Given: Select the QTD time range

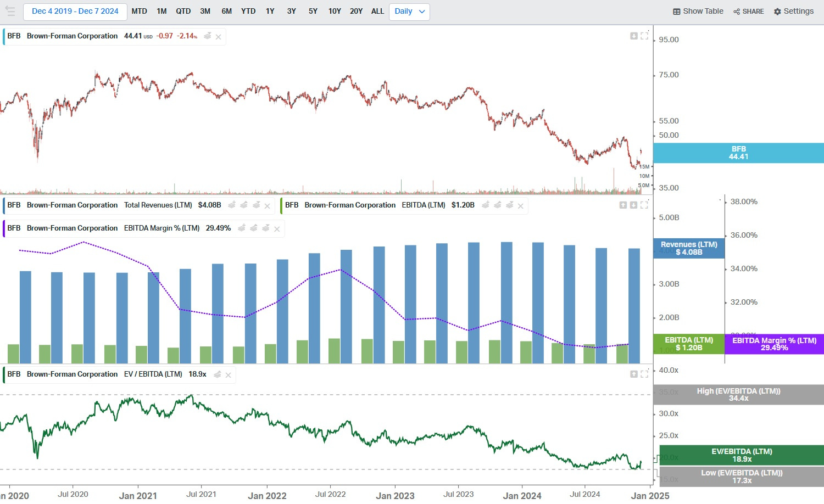Looking at the screenshot, I should coord(183,12).
